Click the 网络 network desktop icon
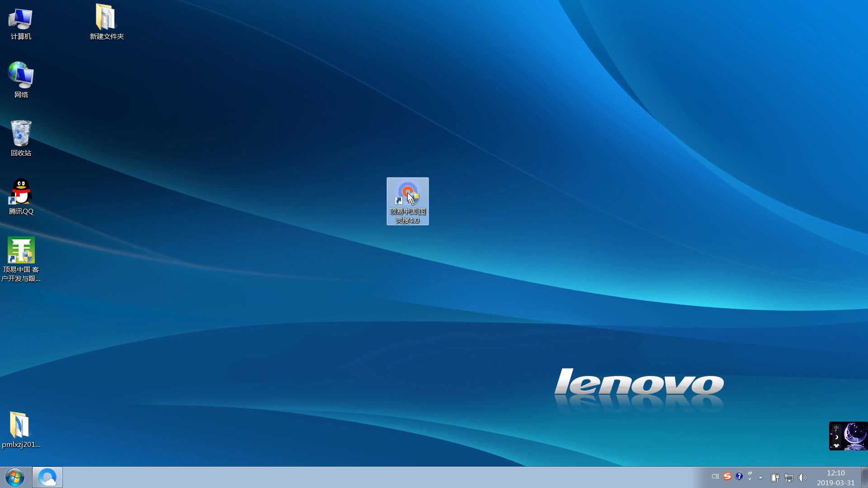This screenshot has height=488, width=868. [21, 76]
